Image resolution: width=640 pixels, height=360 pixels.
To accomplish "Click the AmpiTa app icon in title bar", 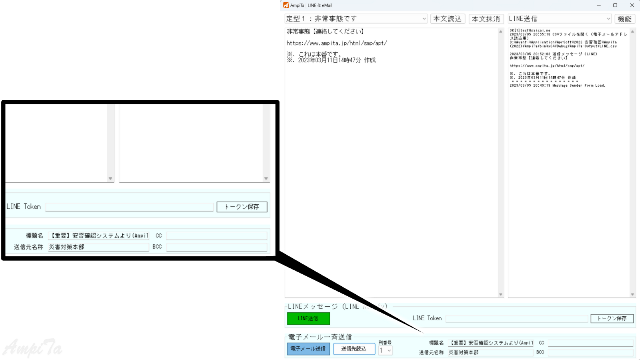I will [286, 5].
